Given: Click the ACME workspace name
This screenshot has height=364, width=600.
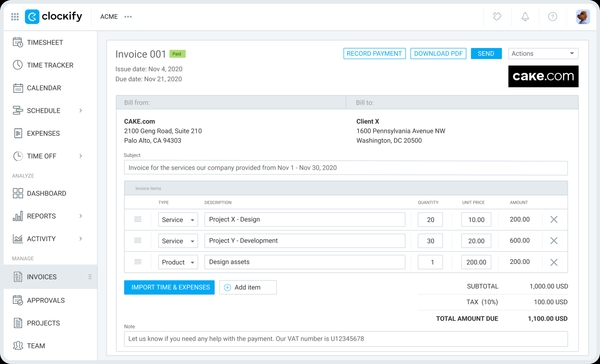Looking at the screenshot, I should tap(109, 17).
